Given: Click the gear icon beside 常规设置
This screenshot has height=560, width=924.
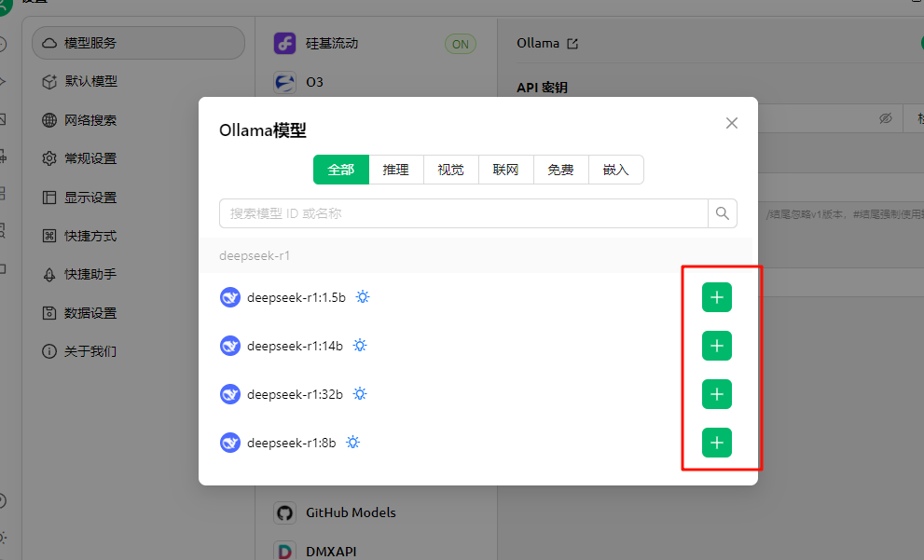Looking at the screenshot, I should 49,158.
